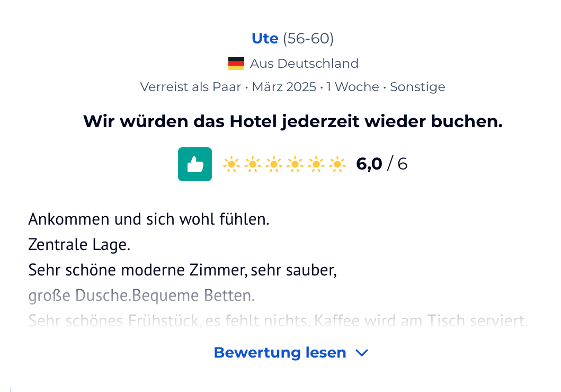Viewport: 561px width, 392px height.
Task: Click the sixth sun rating icon
Action: [x=336, y=164]
